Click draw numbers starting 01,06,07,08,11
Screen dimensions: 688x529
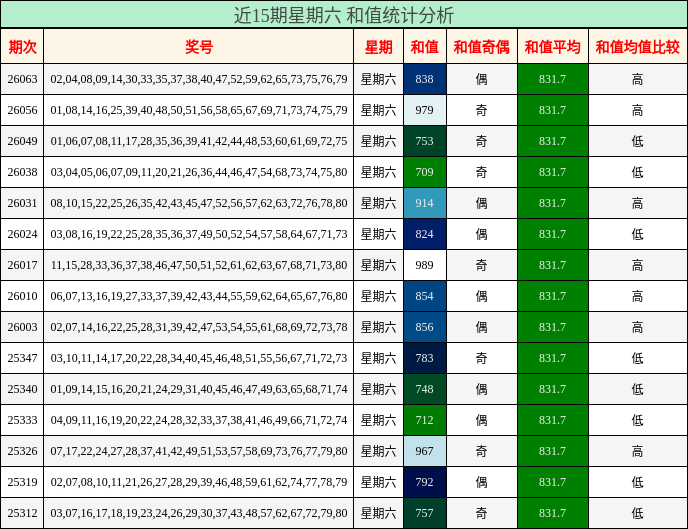point(199,141)
